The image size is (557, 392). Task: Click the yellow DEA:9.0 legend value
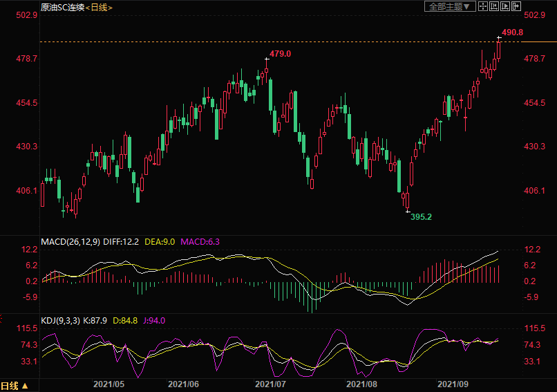click(x=161, y=242)
